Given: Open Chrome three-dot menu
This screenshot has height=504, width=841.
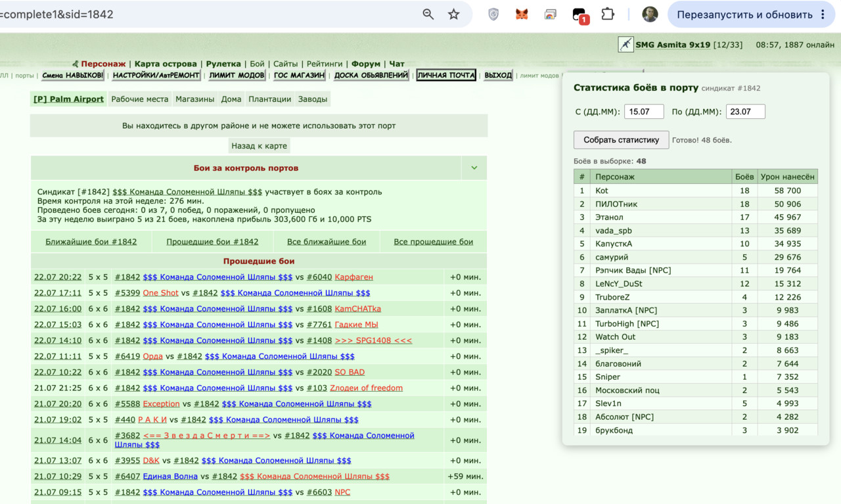Looking at the screenshot, I should [823, 14].
